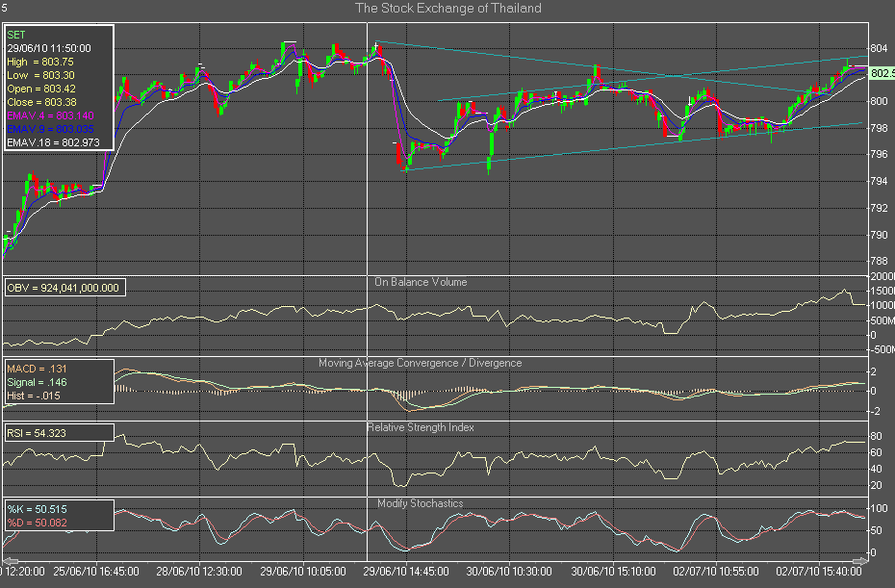Click the 50 level on the Stochastics axis
This screenshot has width=895, height=588.
coord(876,531)
